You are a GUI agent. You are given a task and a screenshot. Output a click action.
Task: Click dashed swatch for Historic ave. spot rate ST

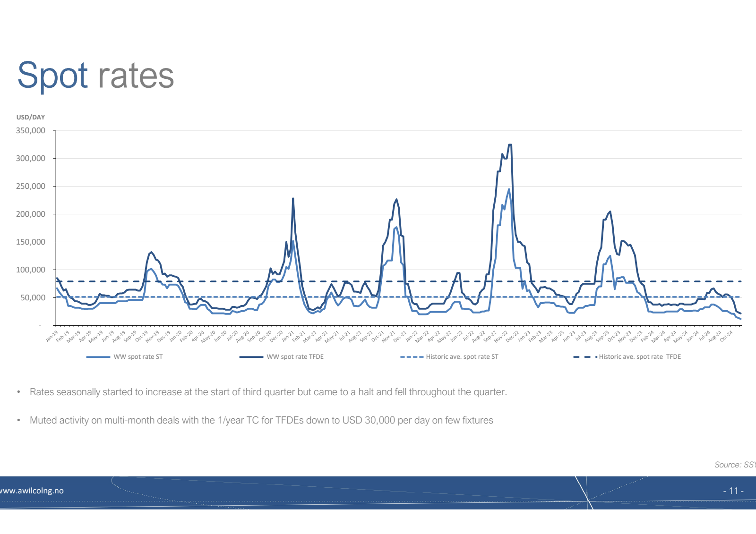[x=412, y=357]
